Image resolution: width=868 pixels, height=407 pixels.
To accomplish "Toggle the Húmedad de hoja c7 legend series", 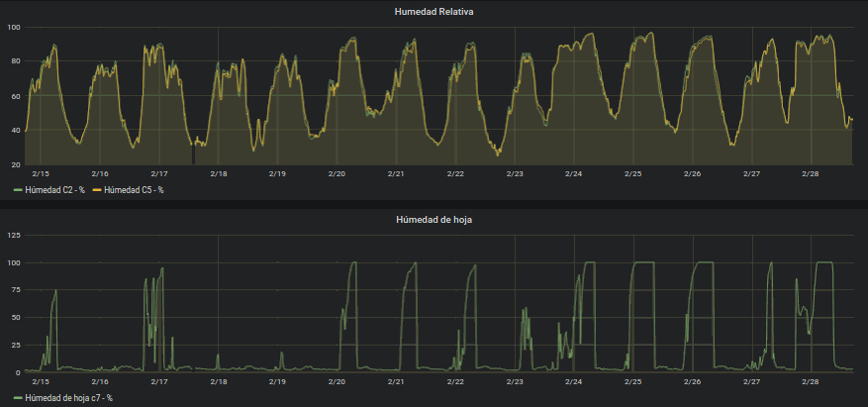I will [68, 398].
